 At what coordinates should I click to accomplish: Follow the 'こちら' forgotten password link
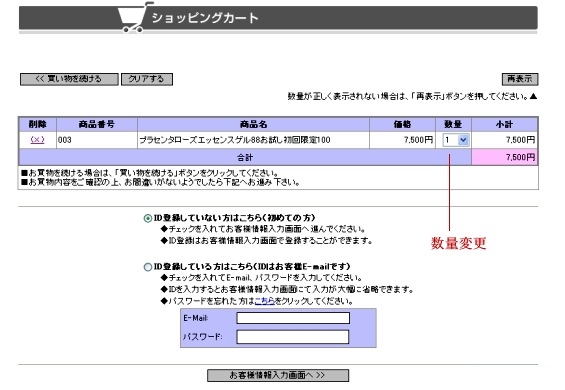tap(264, 301)
